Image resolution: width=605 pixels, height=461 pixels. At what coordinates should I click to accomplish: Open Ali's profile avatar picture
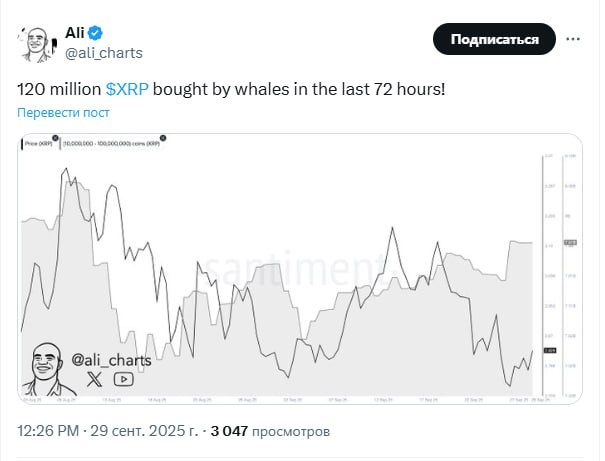pos(38,41)
